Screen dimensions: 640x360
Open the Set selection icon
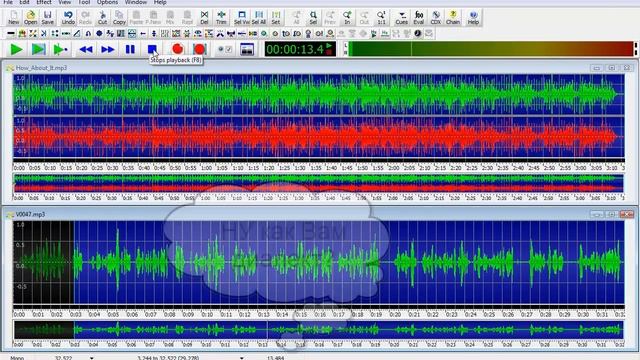pyautogui.click(x=276, y=17)
